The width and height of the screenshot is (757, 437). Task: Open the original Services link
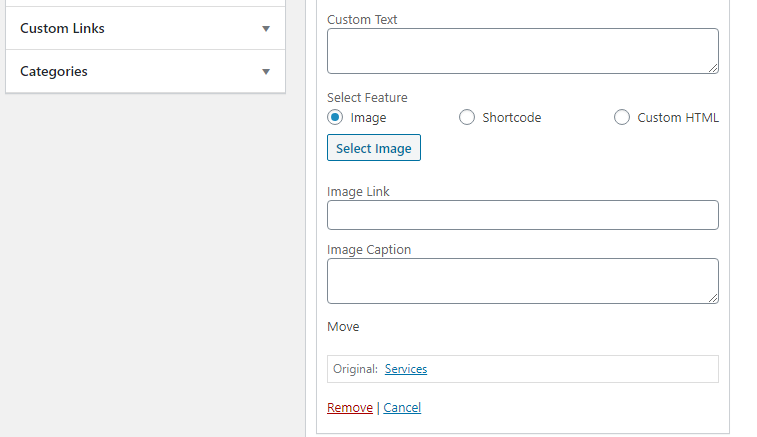(406, 369)
